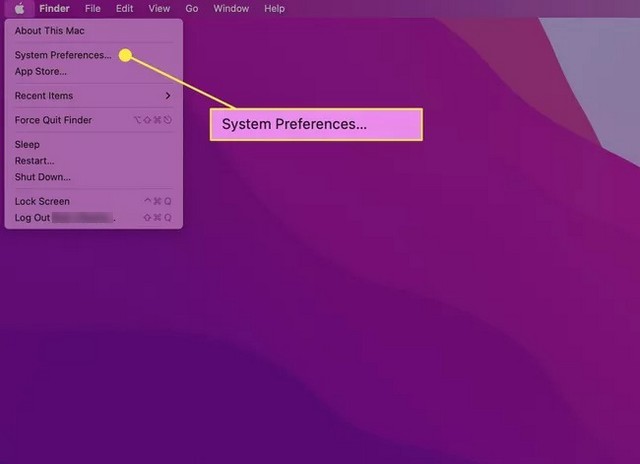The image size is (640, 464).
Task: Select About This Mac
Action: [x=49, y=31]
